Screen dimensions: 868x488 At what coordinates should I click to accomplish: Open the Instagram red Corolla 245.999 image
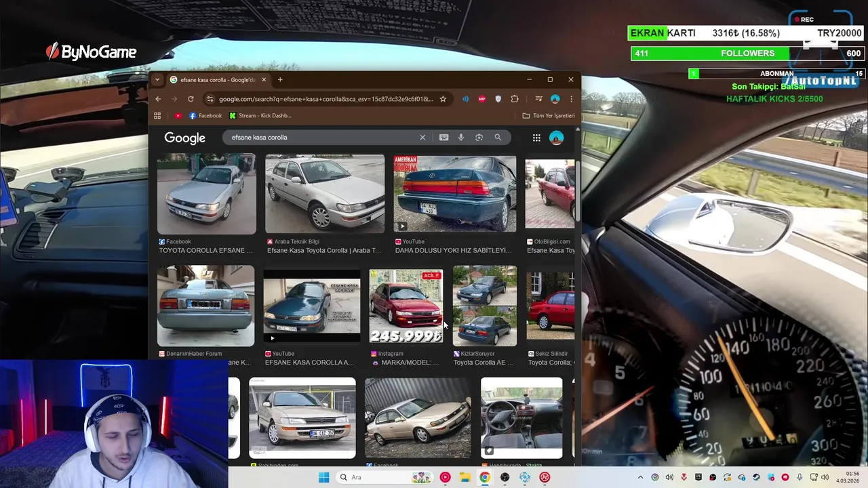click(x=406, y=306)
